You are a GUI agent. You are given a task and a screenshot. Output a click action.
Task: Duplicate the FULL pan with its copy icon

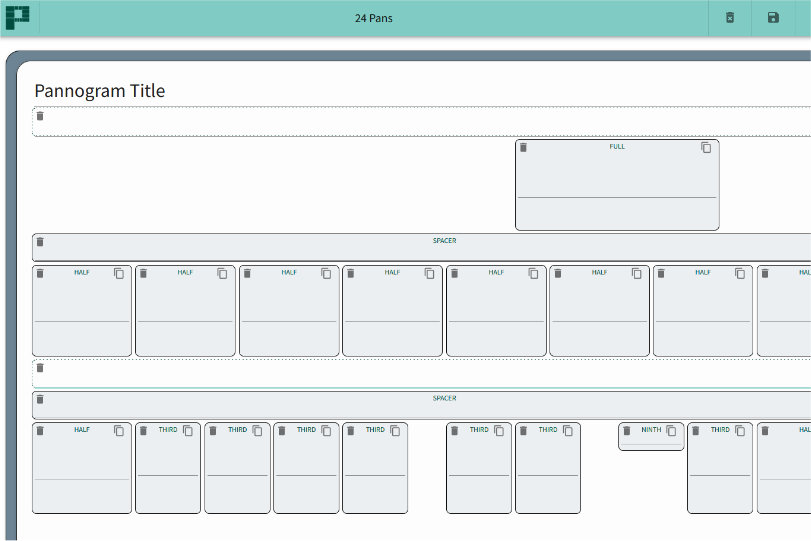click(706, 147)
